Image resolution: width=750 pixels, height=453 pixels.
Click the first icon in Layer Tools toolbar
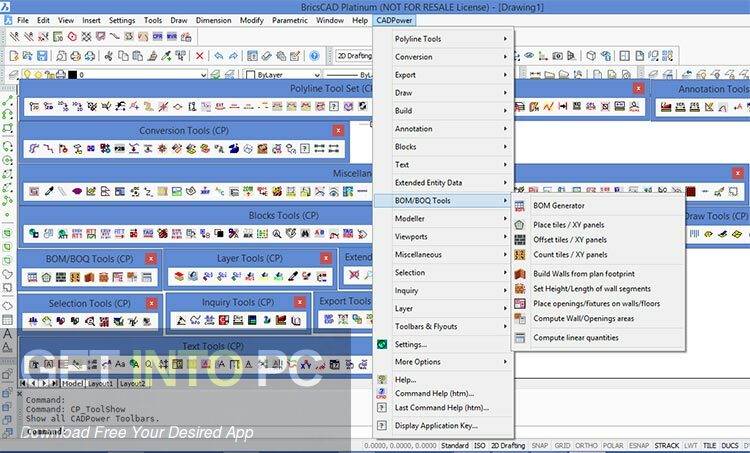(x=179, y=276)
